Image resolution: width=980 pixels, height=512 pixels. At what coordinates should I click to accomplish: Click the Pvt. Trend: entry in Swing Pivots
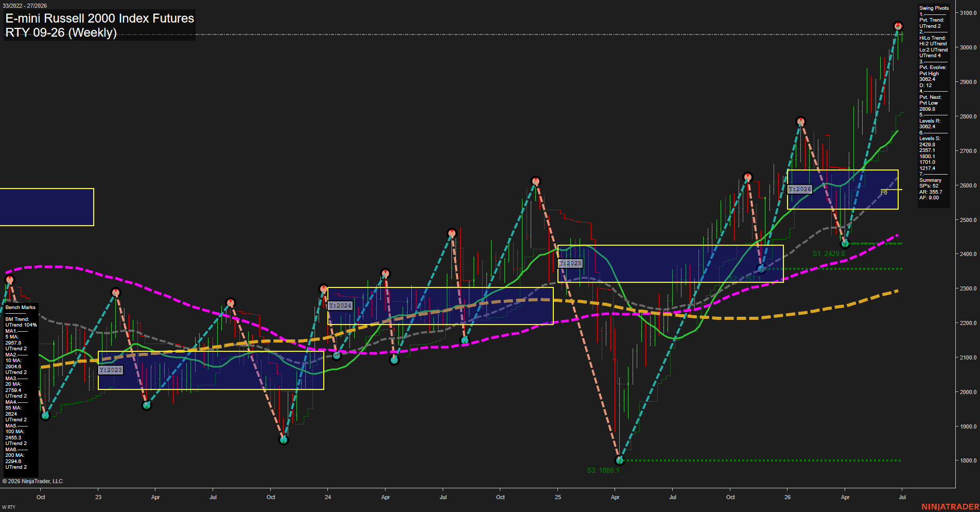pyautogui.click(x=932, y=20)
